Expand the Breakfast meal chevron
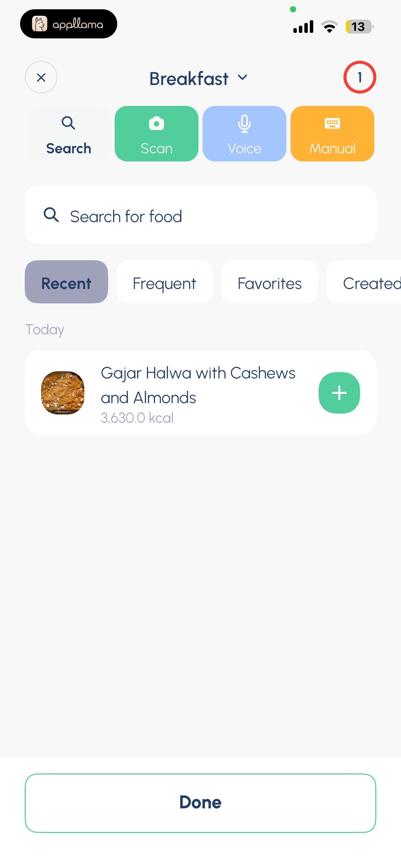 point(242,77)
